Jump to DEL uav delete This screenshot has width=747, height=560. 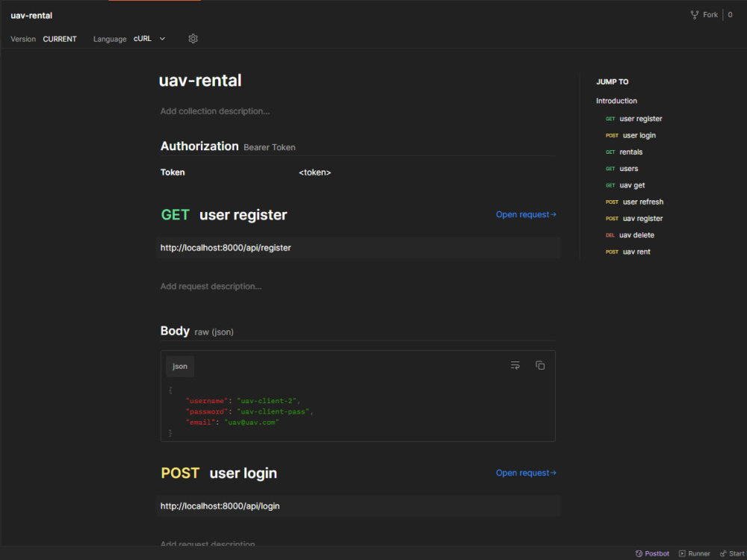click(630, 235)
